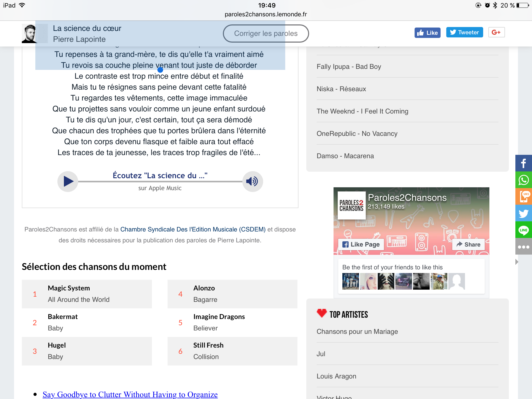
Task: Open Paroles2Chansons Facebook page title
Action: point(407,198)
